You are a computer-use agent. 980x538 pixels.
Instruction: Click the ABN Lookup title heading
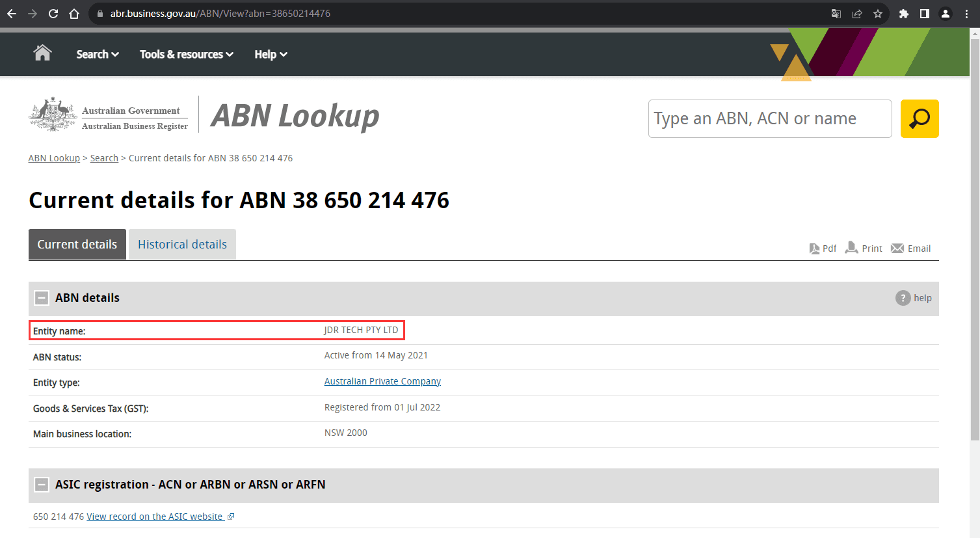(x=295, y=116)
